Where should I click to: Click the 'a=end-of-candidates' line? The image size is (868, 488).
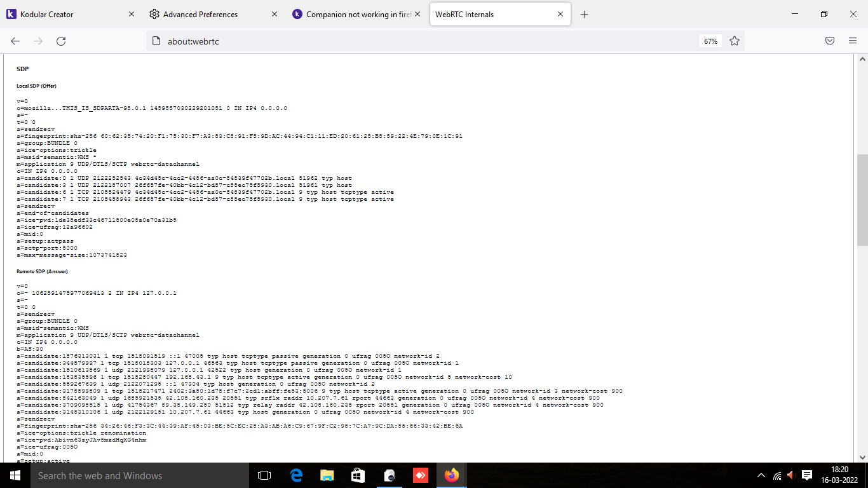click(x=53, y=213)
